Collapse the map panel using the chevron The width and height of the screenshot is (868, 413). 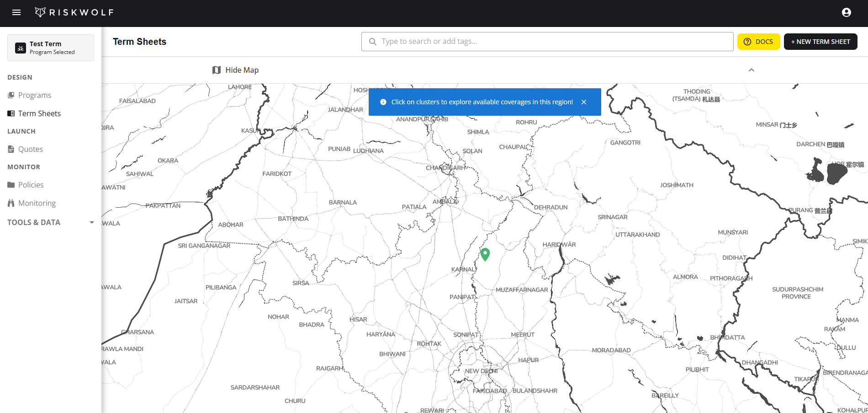[752, 70]
